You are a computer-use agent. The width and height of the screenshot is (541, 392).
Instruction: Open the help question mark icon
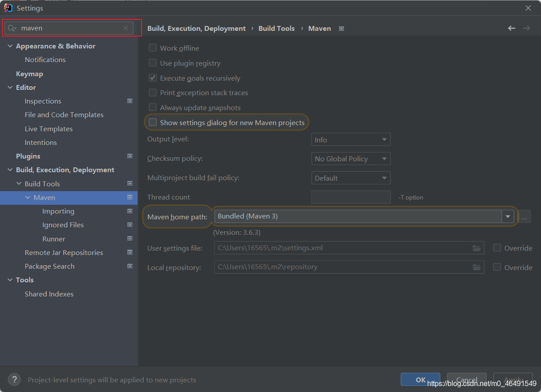(x=15, y=379)
